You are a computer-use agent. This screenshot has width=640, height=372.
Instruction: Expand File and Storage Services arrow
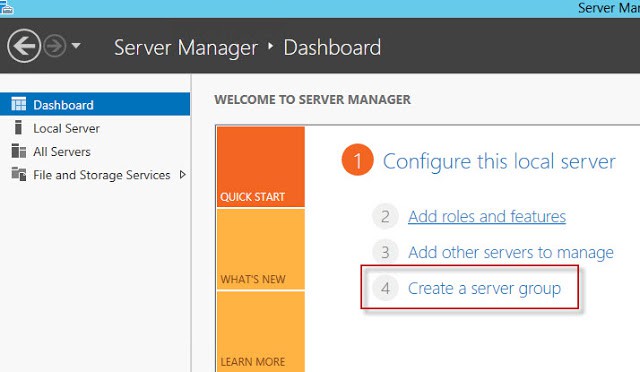click(x=183, y=175)
